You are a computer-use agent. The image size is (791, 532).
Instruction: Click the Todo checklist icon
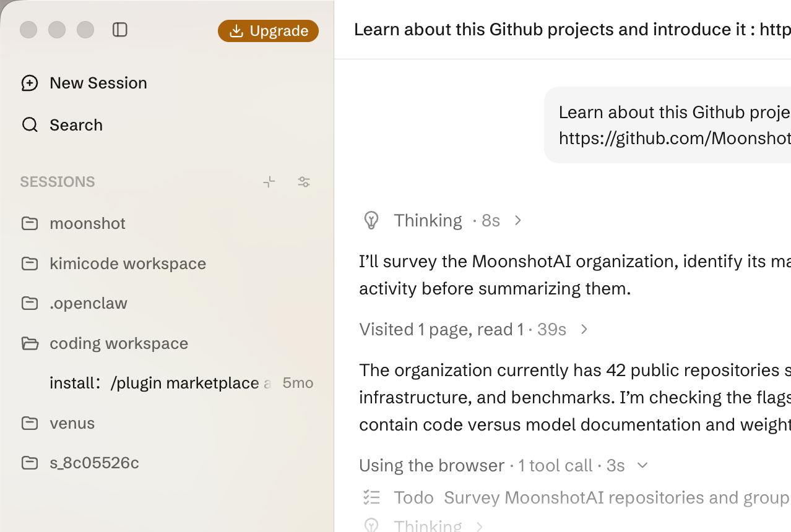371,497
